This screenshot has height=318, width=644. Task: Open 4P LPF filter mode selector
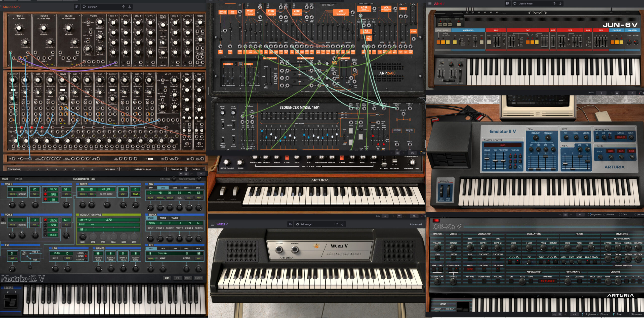coord(106,189)
